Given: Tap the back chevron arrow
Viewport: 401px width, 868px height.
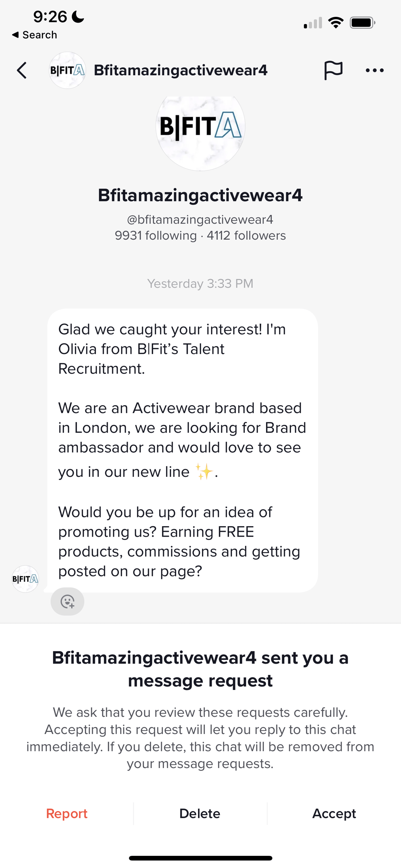Looking at the screenshot, I should pos(22,70).
